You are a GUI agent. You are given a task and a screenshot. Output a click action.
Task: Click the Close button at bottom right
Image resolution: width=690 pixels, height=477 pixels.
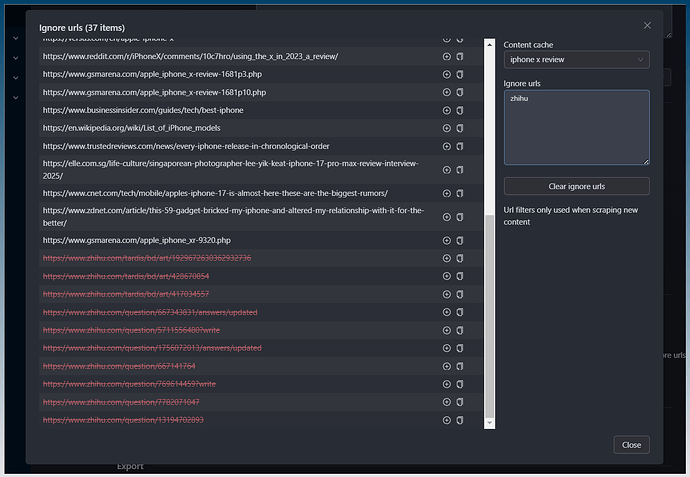[x=631, y=445]
